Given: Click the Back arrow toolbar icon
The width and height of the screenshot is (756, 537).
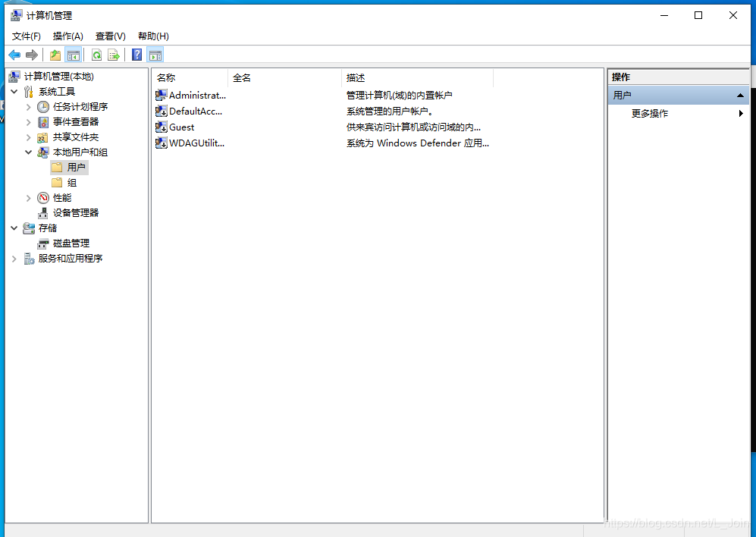Looking at the screenshot, I should (14, 55).
